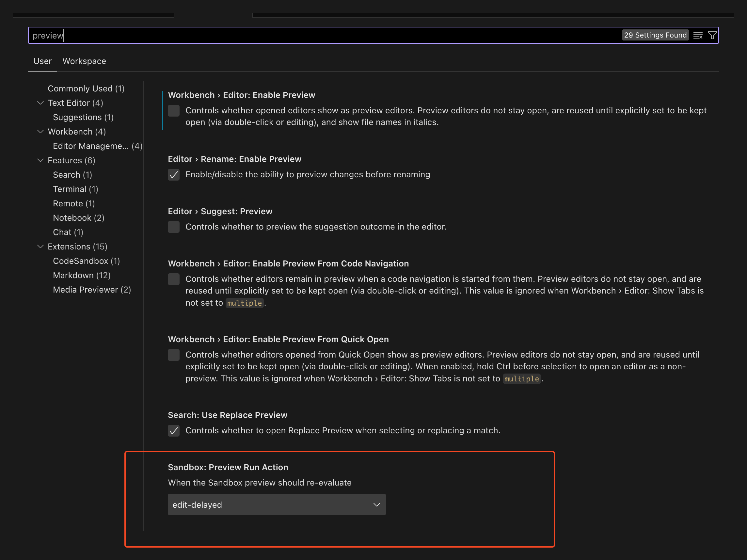Enable Workbench Editor Enable Preview checkbox

[x=174, y=111]
